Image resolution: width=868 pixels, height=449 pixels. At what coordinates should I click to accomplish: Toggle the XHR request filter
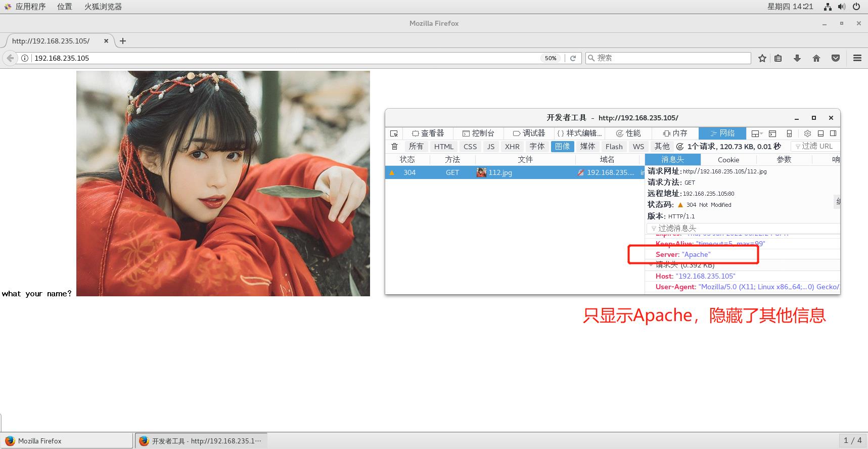click(x=512, y=147)
